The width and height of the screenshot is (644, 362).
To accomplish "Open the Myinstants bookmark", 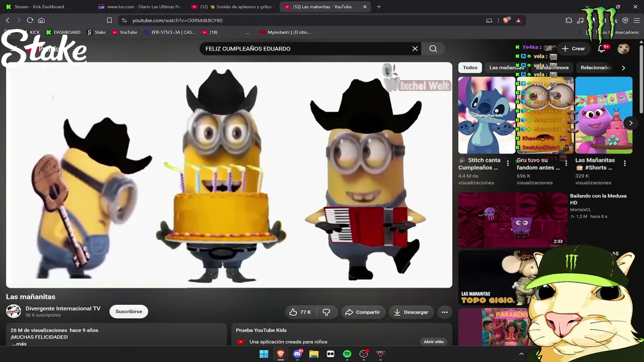I will pos(285,32).
